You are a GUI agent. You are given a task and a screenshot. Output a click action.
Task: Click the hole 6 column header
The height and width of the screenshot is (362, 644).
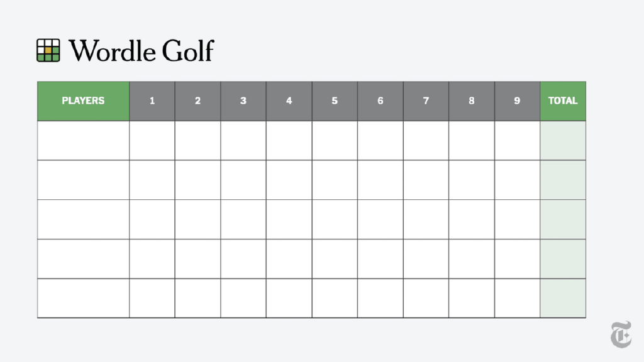coord(380,101)
